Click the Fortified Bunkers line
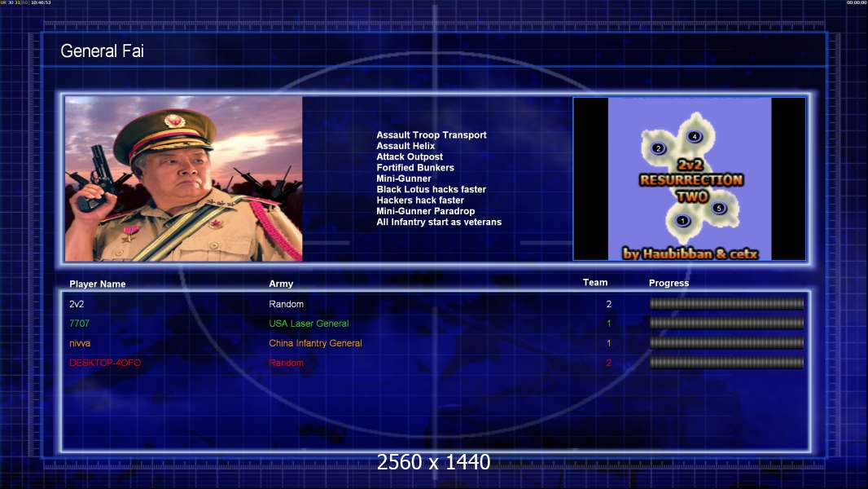Image resolution: width=868 pixels, height=489 pixels. (415, 168)
